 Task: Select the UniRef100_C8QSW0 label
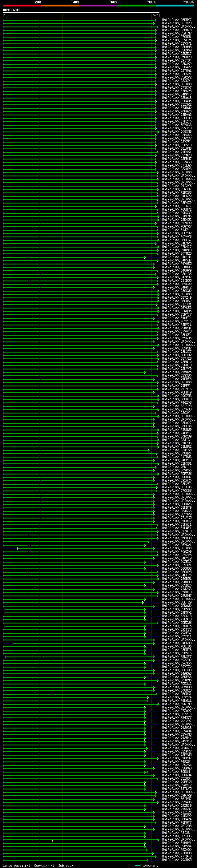(x=177, y=291)
